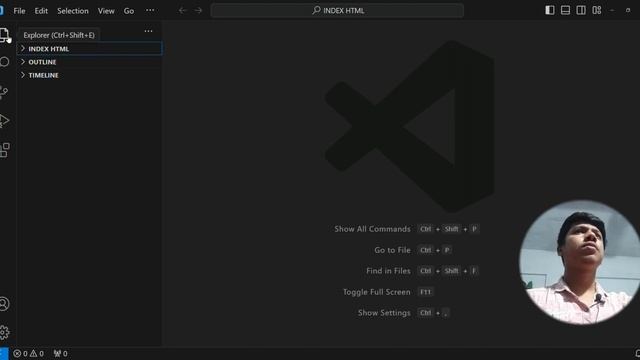Click the ports forwarded status indicator
Viewport: 640px width, 360px height.
60,353
